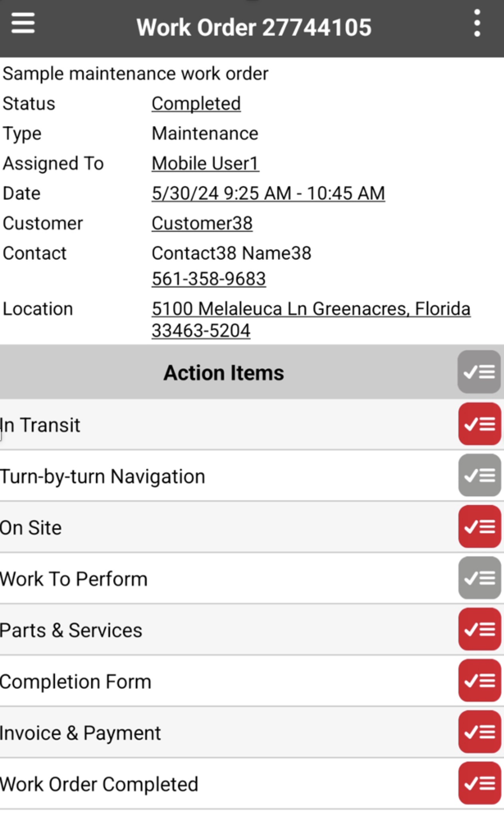Image resolution: width=504 pixels, height=831 pixels.
Task: Tap the Parts & Services checklist icon
Action: [x=479, y=629]
